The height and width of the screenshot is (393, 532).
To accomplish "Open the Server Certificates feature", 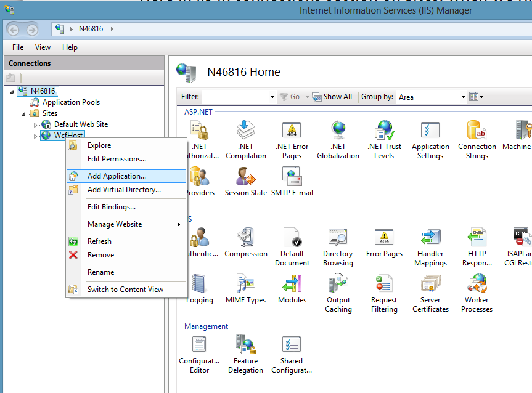I will (x=430, y=291).
